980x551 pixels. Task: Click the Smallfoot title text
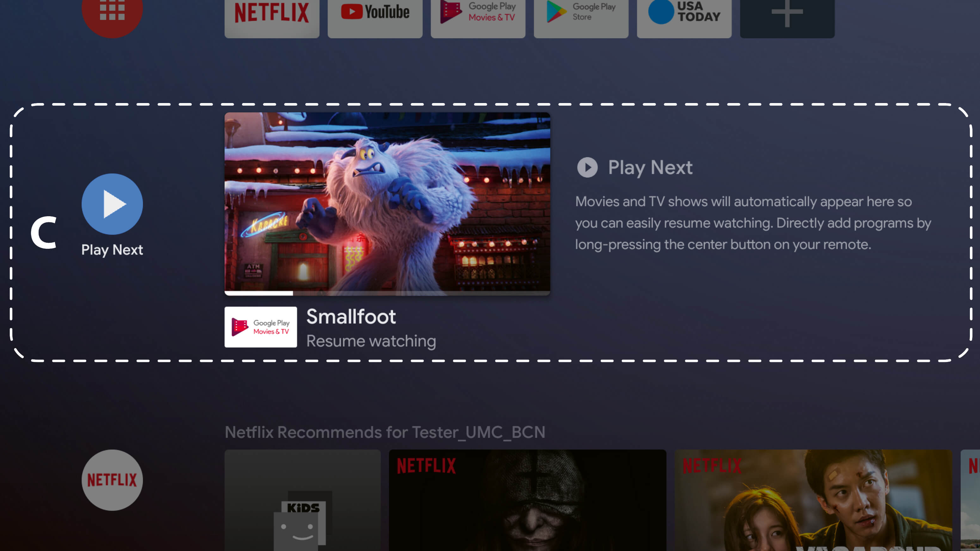coord(351,317)
